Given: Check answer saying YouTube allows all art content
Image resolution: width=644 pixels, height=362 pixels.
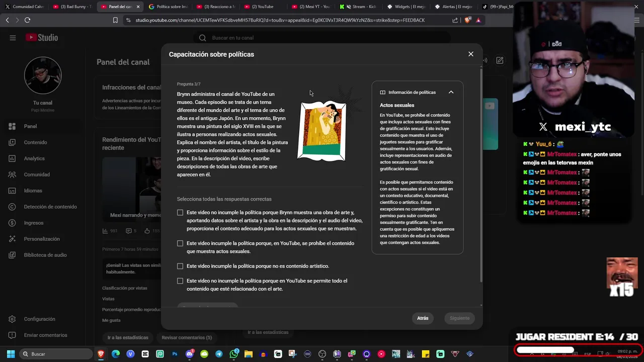Looking at the screenshot, I should 180,281.
